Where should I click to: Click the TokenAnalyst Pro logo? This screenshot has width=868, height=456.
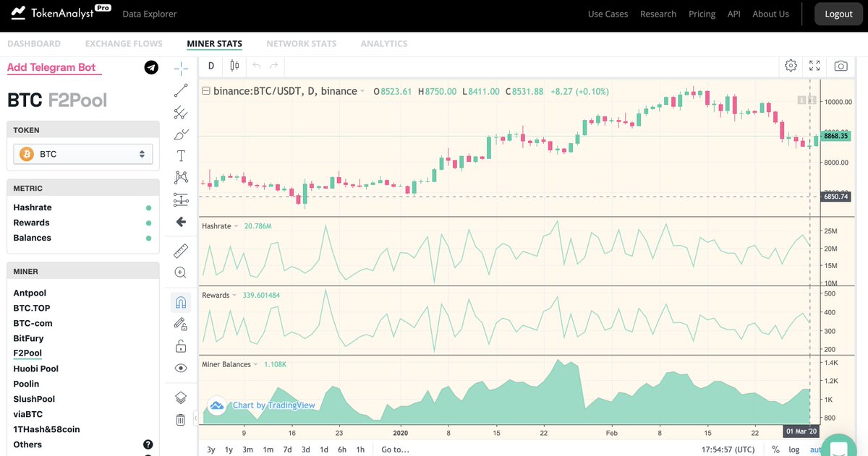tap(60, 13)
